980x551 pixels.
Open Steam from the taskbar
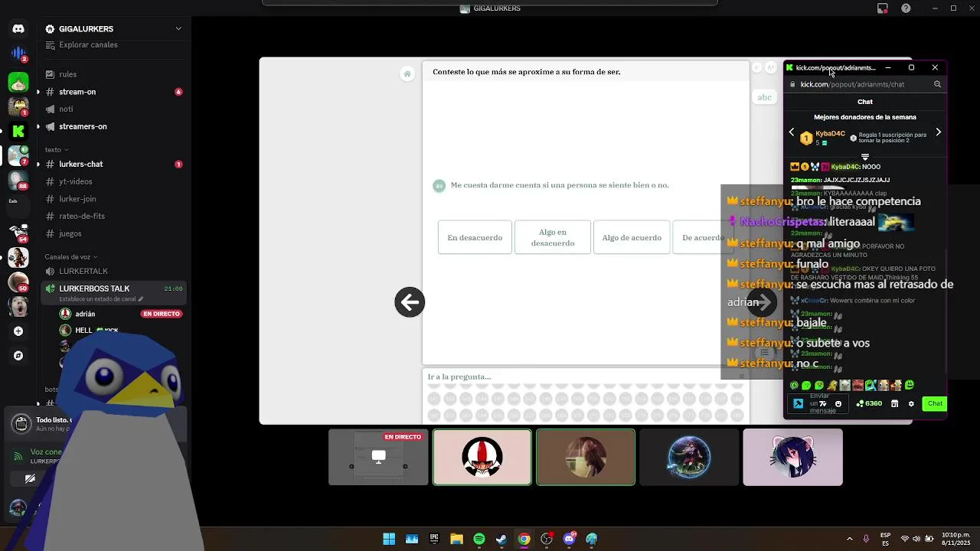501,539
